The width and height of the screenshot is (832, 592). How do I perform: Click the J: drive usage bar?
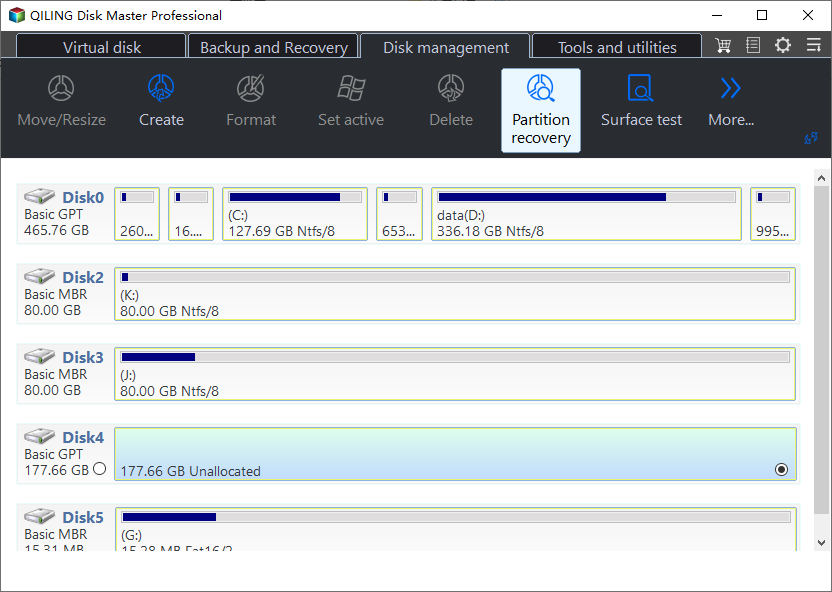(455, 357)
